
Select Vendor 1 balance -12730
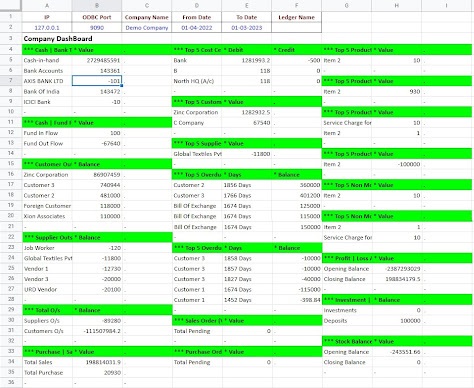(97, 269)
